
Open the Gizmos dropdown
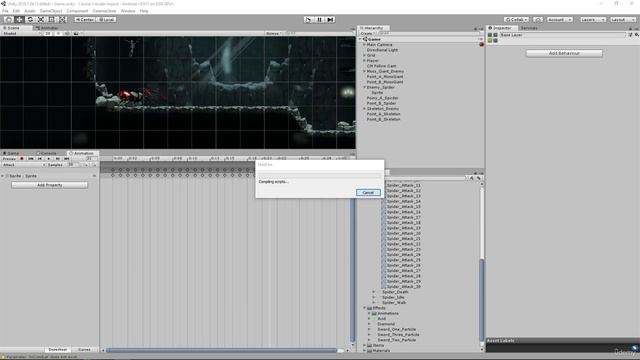click(x=273, y=33)
